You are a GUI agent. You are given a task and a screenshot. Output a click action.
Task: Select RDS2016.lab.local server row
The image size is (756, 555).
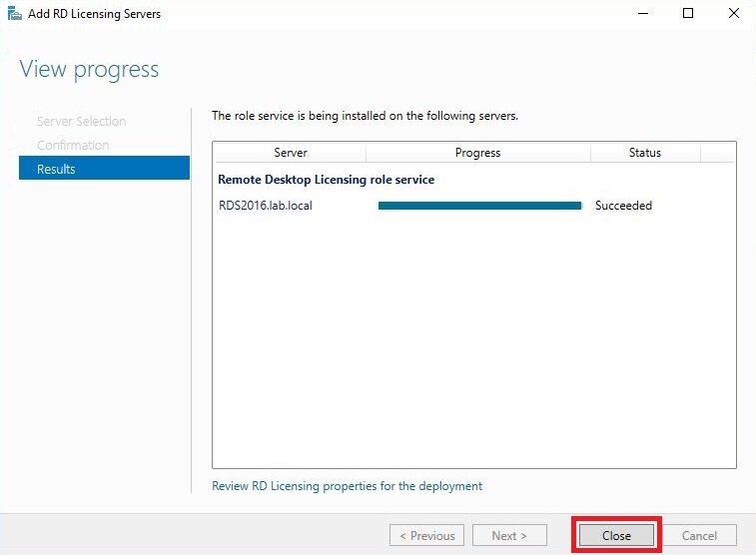click(x=474, y=206)
